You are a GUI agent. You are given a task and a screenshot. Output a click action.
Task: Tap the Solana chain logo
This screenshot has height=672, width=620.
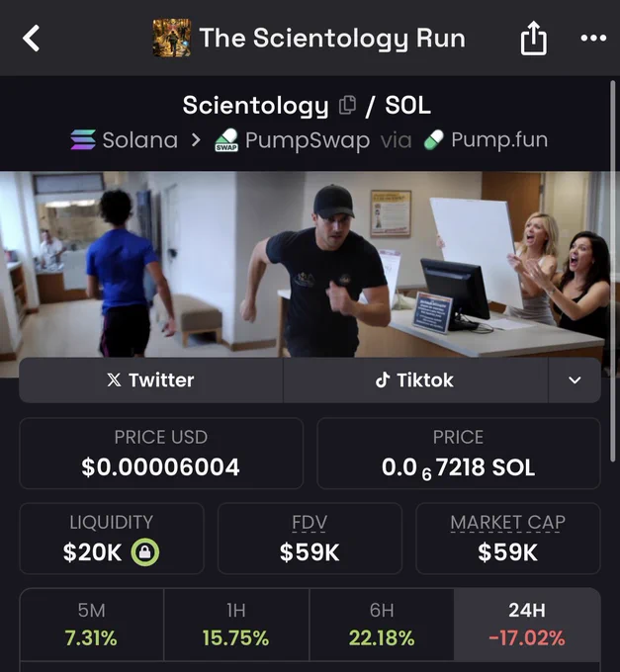(83, 139)
